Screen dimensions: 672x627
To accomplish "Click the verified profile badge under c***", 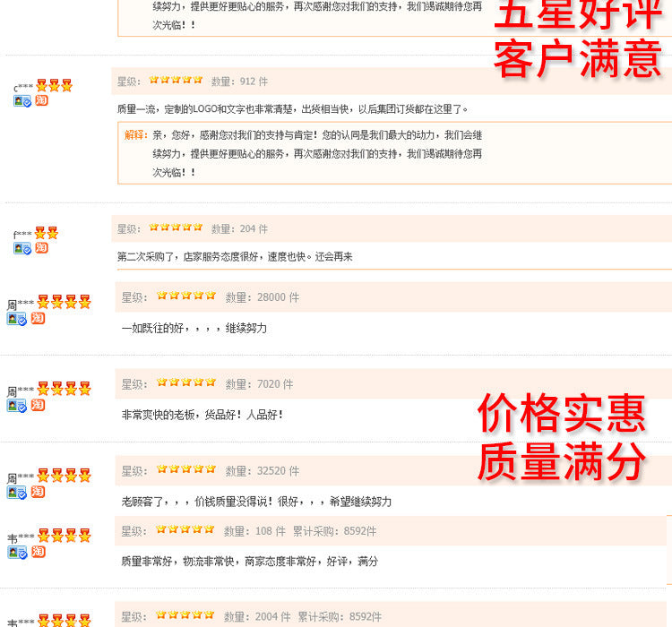I will pyautogui.click(x=22, y=101).
